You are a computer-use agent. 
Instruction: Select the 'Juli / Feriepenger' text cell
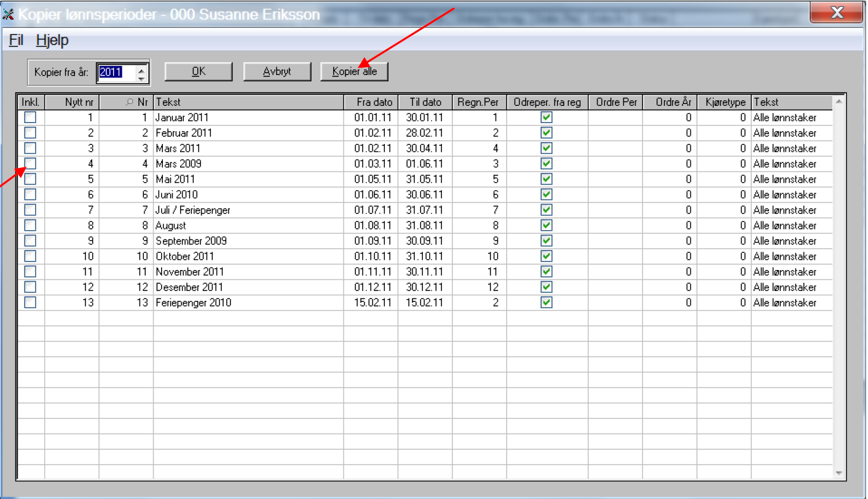pos(248,210)
